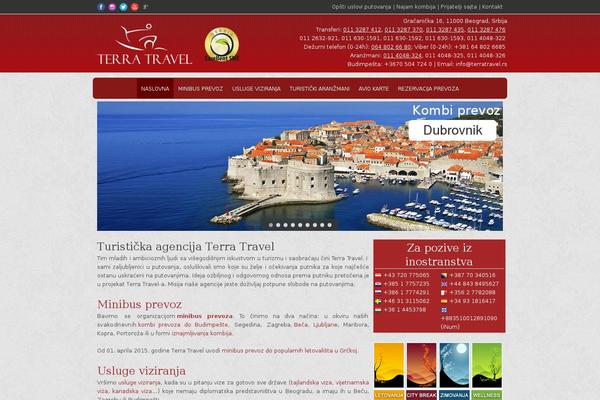Screen dimensions: 600x400
Task: Click the Slovenian flag next to +386 number
Action: (378, 292)
